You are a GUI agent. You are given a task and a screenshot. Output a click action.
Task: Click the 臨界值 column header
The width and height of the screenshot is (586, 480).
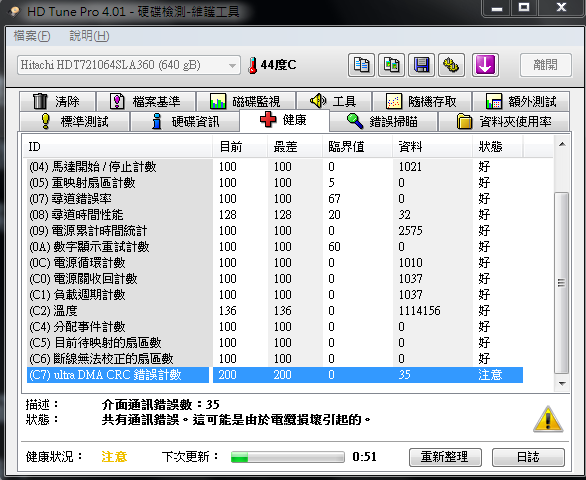[x=357, y=147]
